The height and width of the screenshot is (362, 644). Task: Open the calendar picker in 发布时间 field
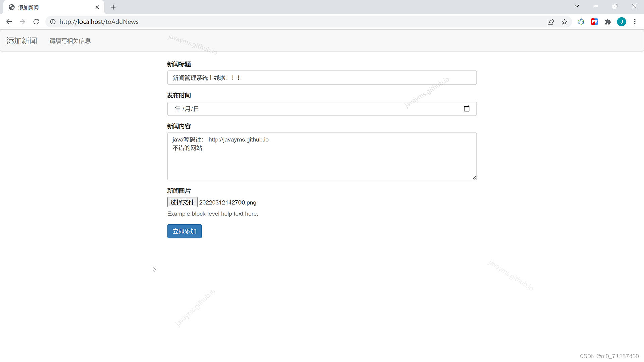click(466, 109)
